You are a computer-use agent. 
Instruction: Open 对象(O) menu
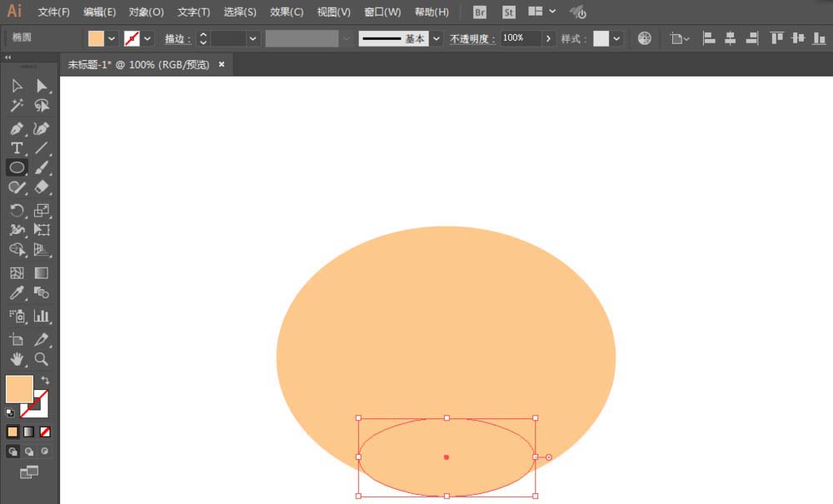pos(146,12)
